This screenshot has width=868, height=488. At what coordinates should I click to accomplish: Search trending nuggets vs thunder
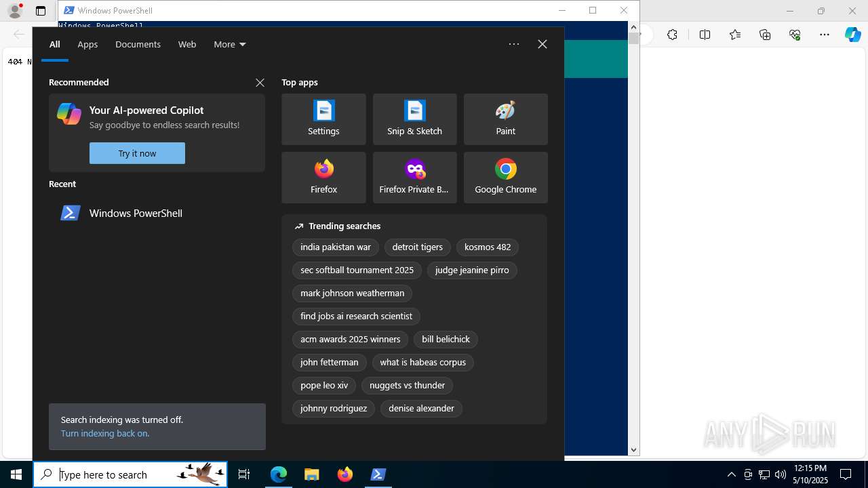[x=407, y=386]
